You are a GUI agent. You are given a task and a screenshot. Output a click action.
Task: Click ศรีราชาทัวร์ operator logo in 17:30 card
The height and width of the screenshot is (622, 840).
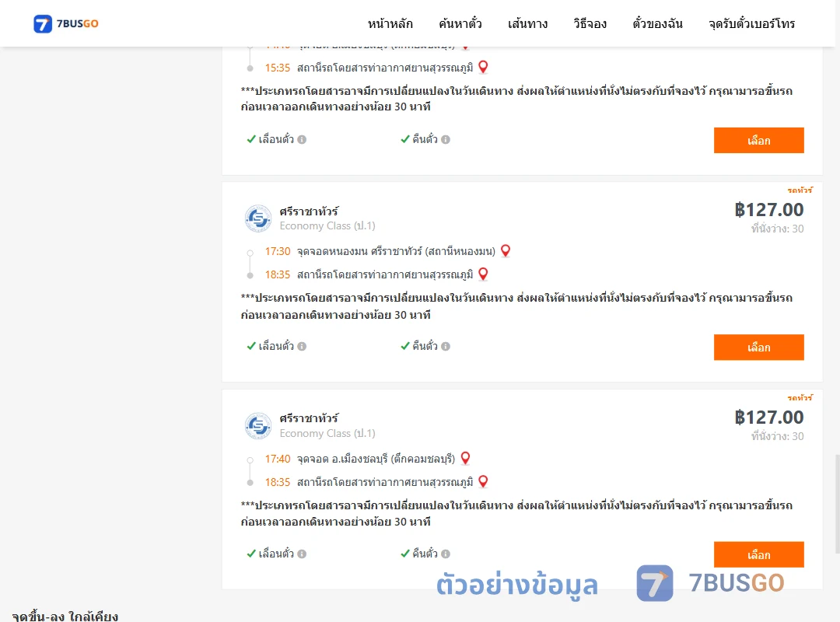tap(258, 218)
